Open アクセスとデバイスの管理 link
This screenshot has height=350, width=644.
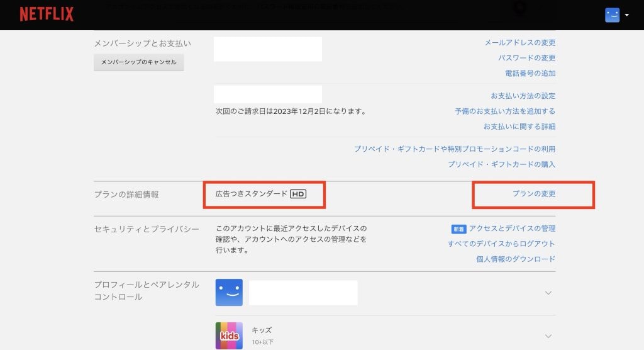point(511,229)
